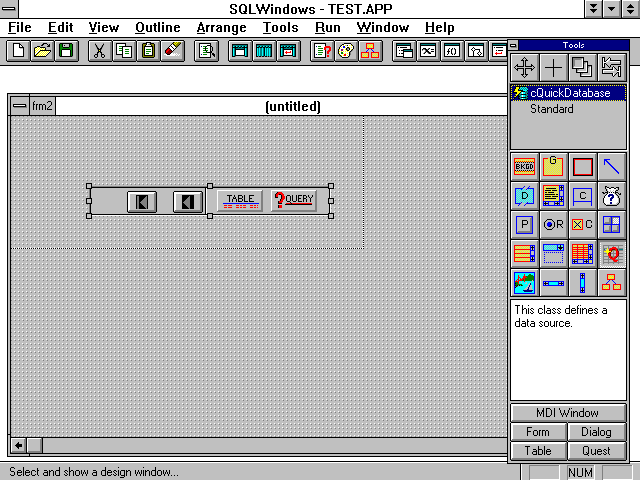Pick the Horizontal Scroll Bar tool

point(553,283)
